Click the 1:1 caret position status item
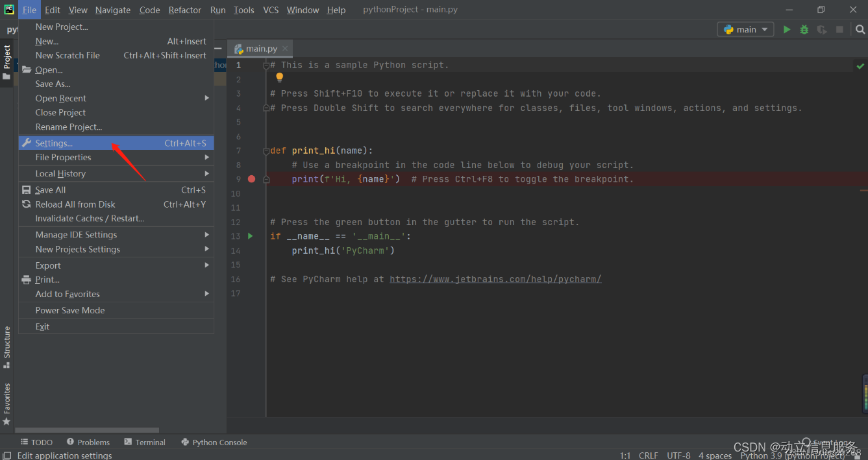This screenshot has height=460, width=868. point(625,455)
